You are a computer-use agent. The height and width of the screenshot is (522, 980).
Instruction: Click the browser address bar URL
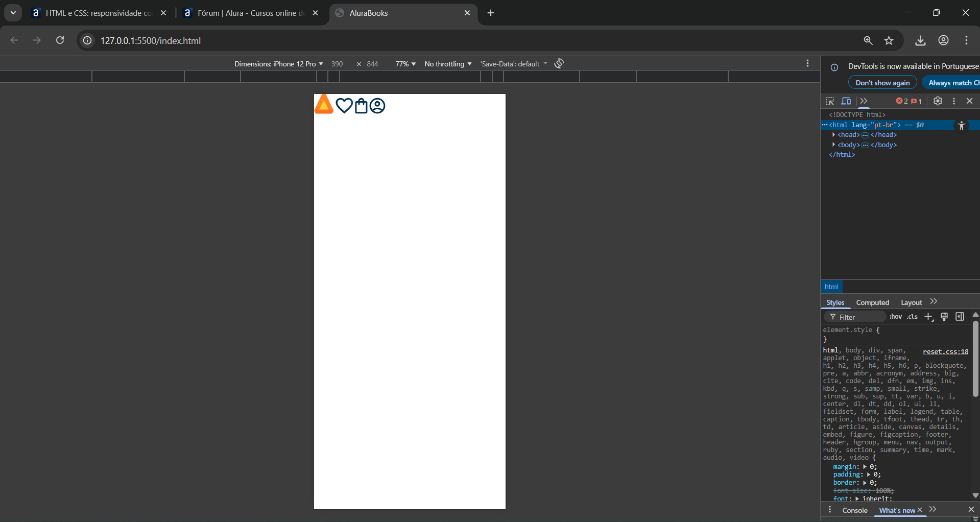(151, 40)
